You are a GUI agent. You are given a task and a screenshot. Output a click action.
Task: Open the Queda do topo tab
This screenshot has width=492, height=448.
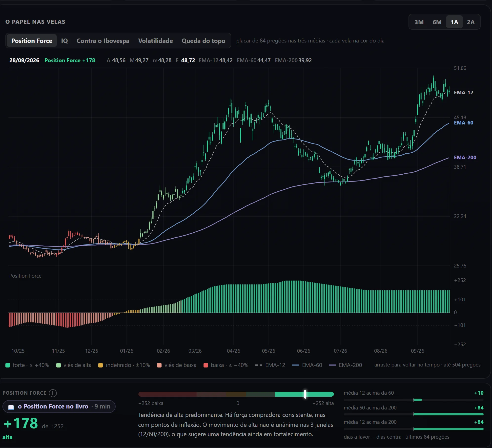tap(203, 41)
